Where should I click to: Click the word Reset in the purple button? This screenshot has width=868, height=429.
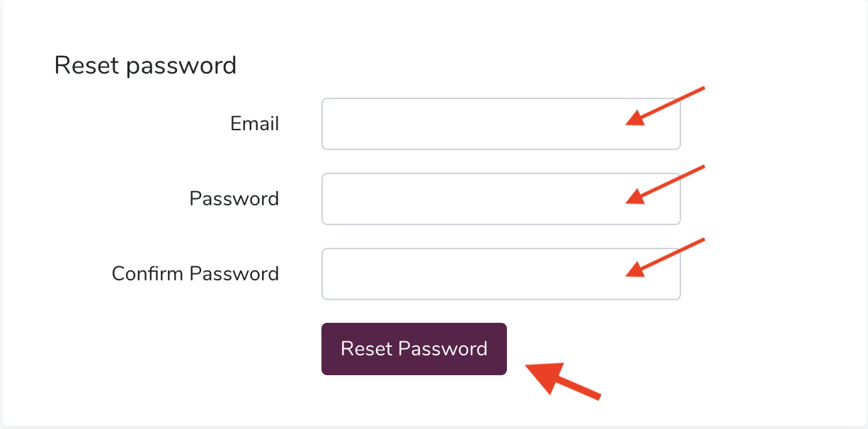pos(366,349)
